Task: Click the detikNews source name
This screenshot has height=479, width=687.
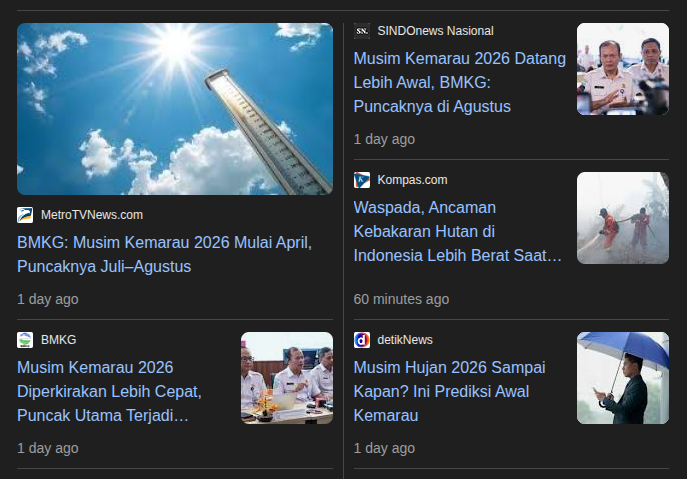Action: click(x=405, y=340)
